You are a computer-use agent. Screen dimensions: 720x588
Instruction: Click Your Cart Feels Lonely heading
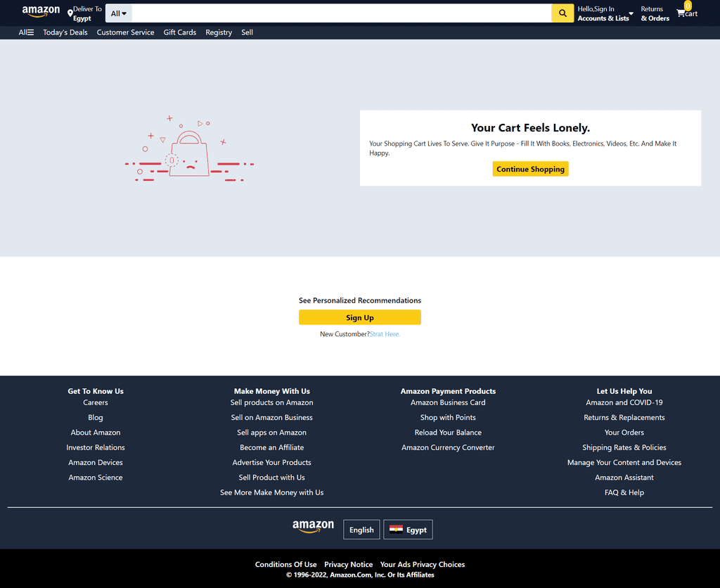[x=530, y=128]
